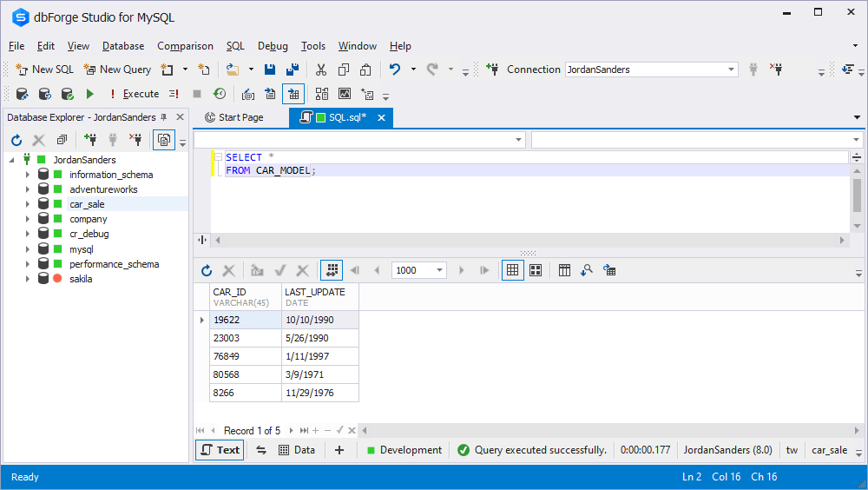This screenshot has height=490, width=868.
Task: Open the Tools menu
Action: click(313, 46)
